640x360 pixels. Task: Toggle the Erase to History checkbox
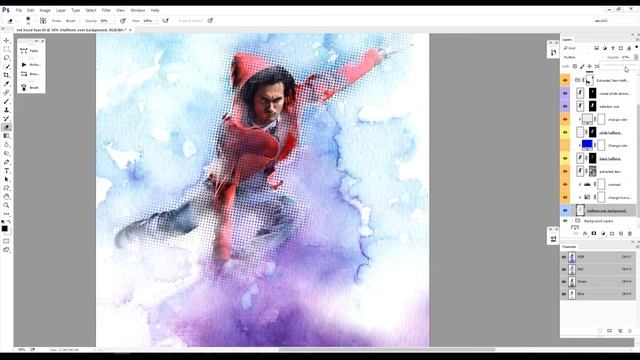190,21
